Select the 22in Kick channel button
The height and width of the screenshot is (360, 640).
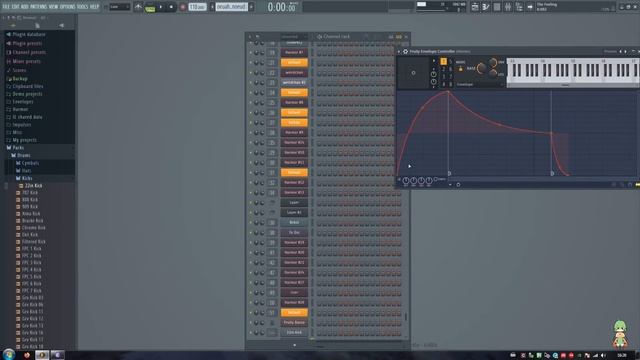pyautogui.click(x=294, y=333)
